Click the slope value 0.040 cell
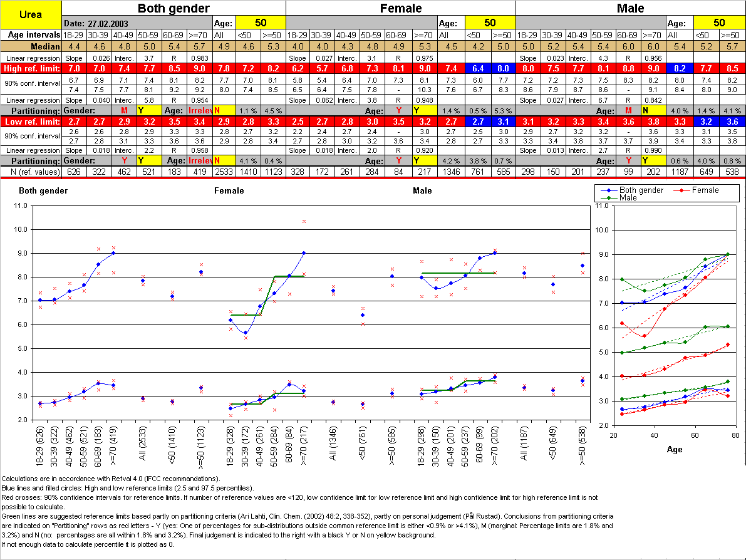This screenshot has width=746, height=560. click(x=100, y=100)
